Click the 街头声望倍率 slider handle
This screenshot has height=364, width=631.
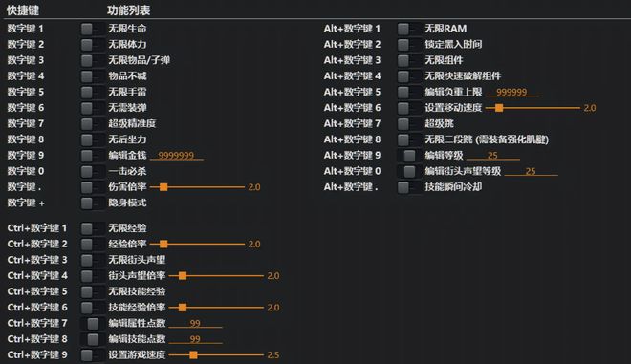[x=183, y=275]
